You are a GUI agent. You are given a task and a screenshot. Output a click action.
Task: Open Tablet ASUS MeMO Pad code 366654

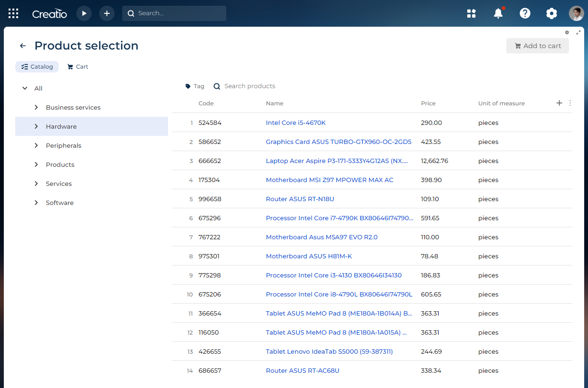pos(339,313)
